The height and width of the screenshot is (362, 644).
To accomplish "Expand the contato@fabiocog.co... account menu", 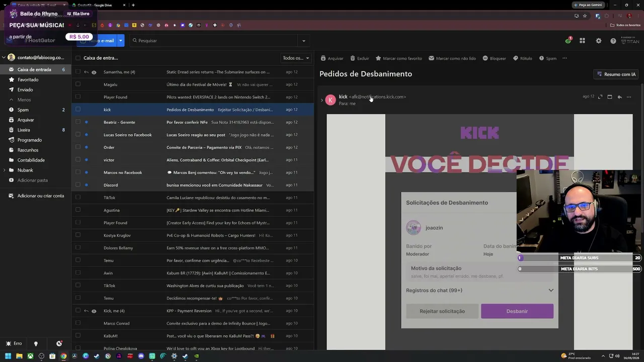I will pos(4,58).
